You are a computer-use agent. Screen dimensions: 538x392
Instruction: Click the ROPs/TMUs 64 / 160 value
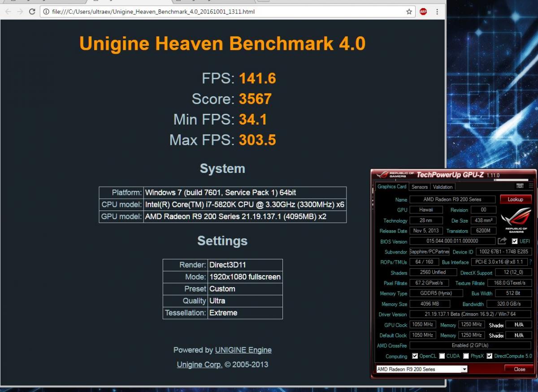pyautogui.click(x=424, y=262)
